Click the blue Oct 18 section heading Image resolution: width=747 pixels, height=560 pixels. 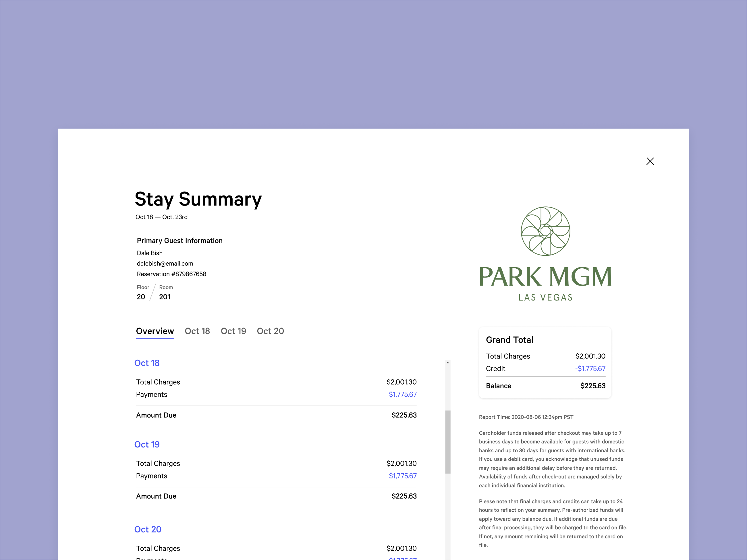(x=147, y=363)
